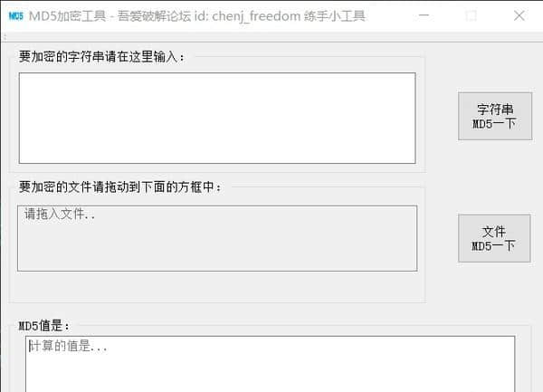Focus the empty string input text box
The image size is (543, 392).
[x=217, y=118]
